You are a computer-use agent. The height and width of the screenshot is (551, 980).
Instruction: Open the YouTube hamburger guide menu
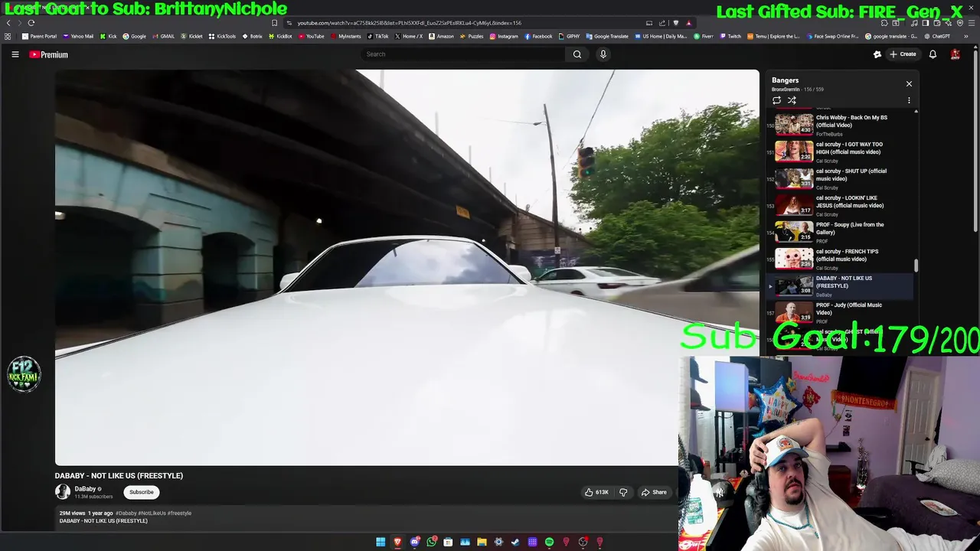pos(15,54)
